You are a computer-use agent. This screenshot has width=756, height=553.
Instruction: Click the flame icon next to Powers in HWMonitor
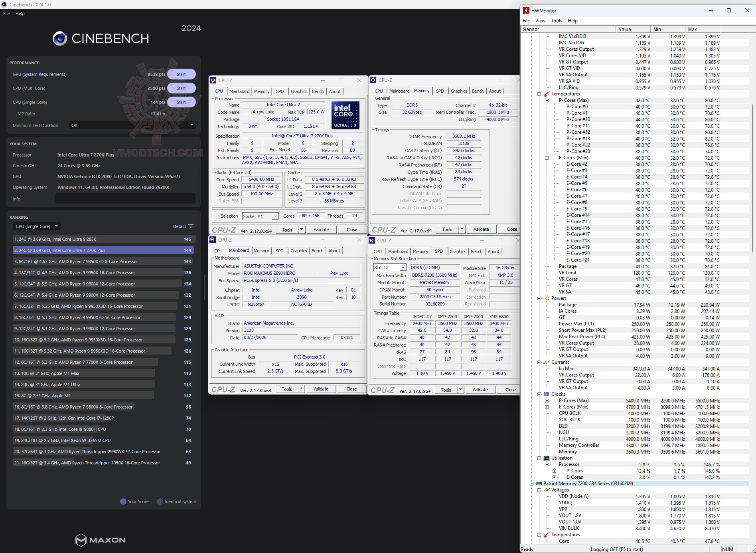tap(546, 298)
